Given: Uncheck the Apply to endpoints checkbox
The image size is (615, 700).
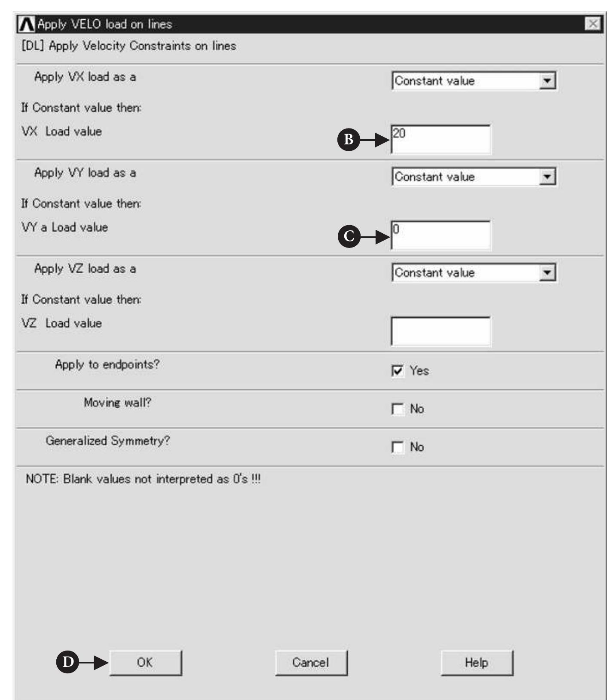Looking at the screenshot, I should coord(398,370).
